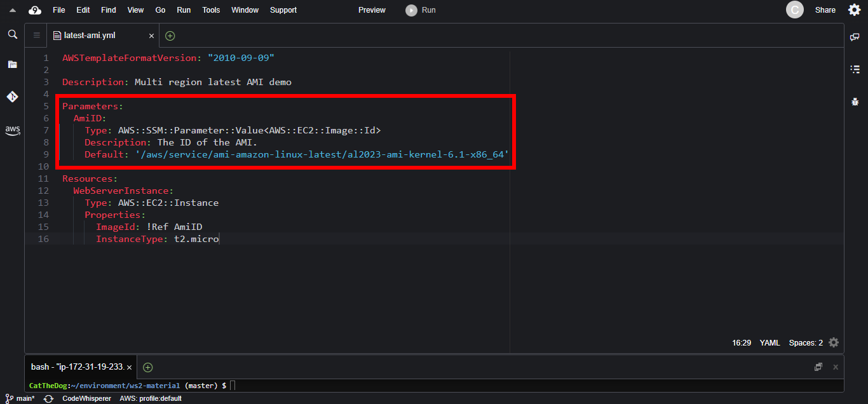Viewport: 868px width, 404px height.
Task: Click the editor settings gear in status bar
Action: pos(834,342)
